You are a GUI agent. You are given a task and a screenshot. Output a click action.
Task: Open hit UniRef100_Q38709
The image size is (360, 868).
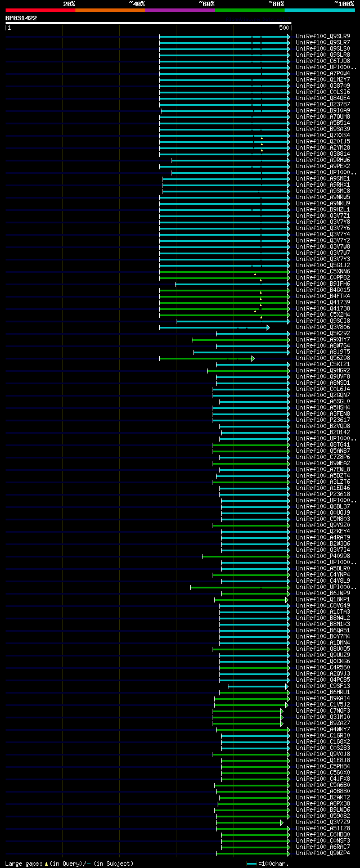pyautogui.click(x=323, y=86)
